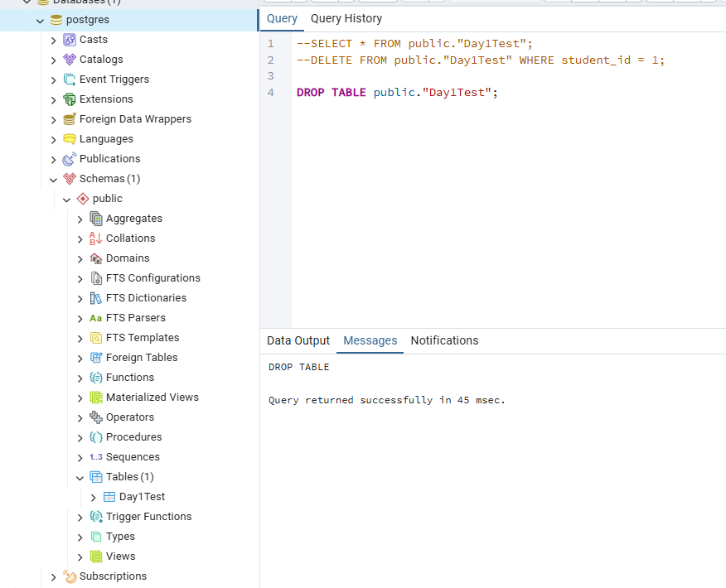Select the Trigger Functions label
Image resolution: width=726 pixels, height=588 pixels.
(x=148, y=517)
